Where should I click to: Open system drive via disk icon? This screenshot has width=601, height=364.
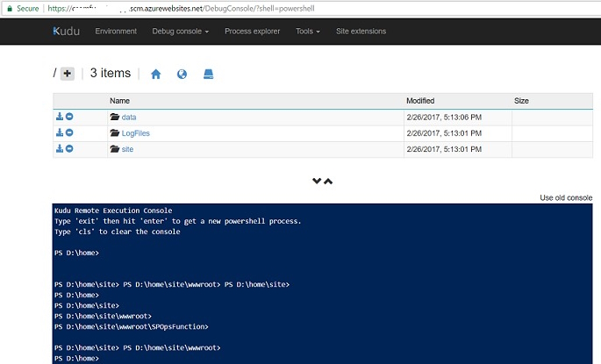pyautogui.click(x=209, y=74)
